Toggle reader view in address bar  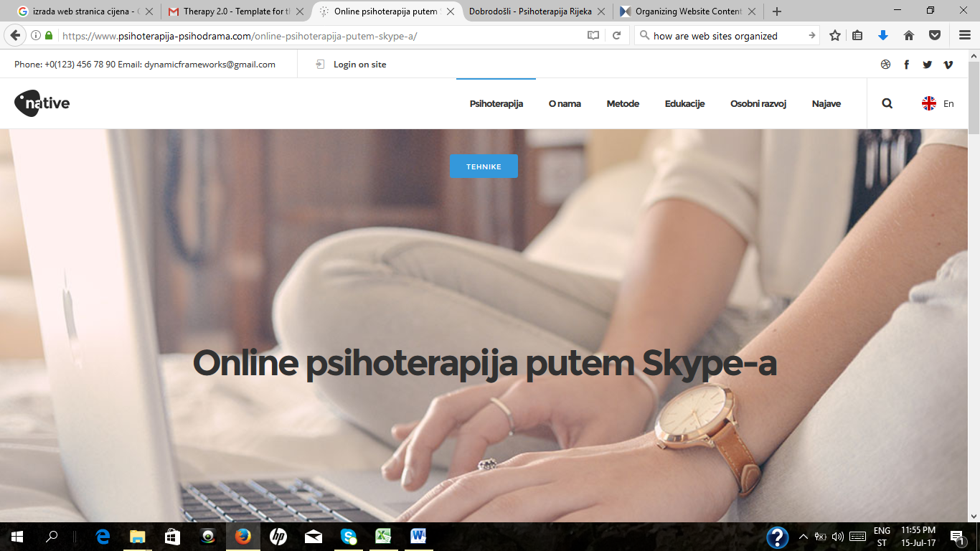(x=593, y=35)
